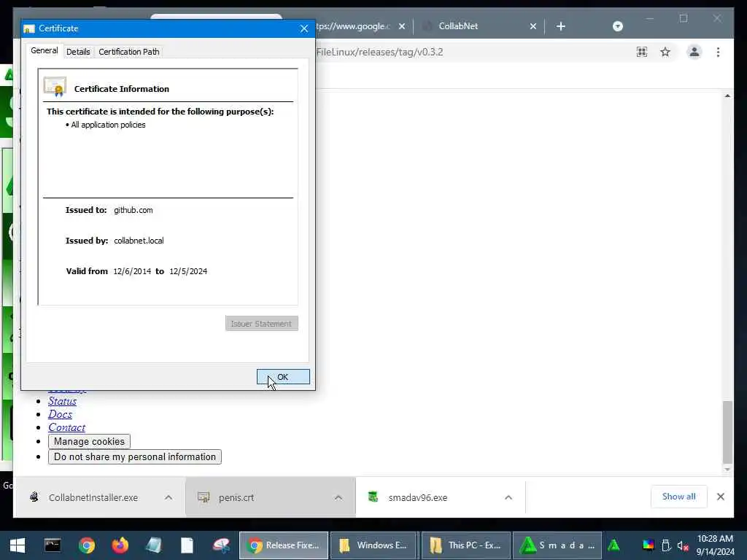Viewport: 747px width, 560px height.
Task: Open the Windows Start menu
Action: click(18, 545)
